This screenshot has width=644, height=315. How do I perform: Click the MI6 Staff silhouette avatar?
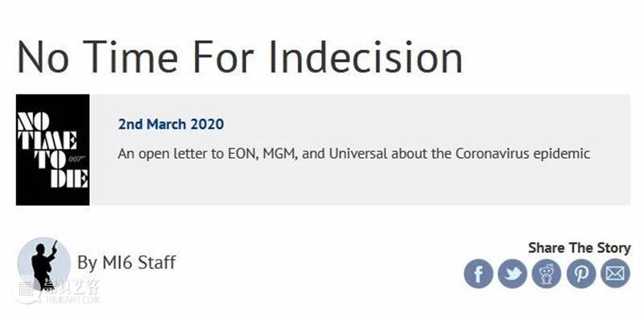click(x=44, y=263)
